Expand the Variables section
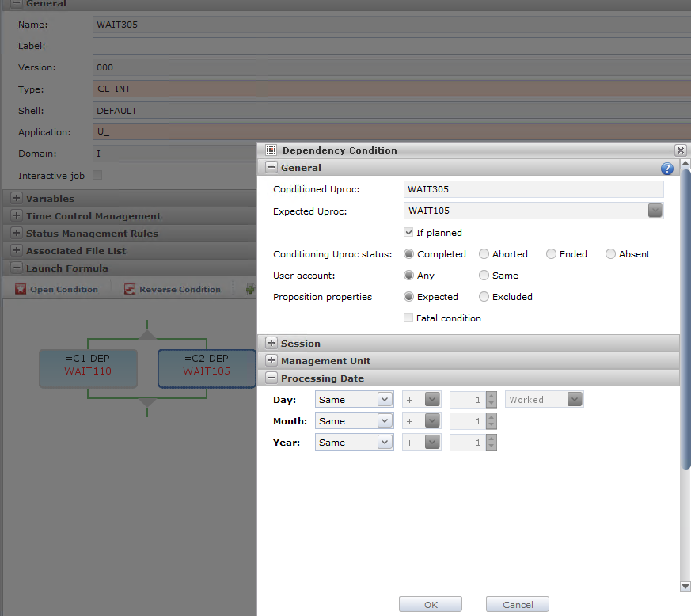The image size is (691, 616). tap(17, 199)
